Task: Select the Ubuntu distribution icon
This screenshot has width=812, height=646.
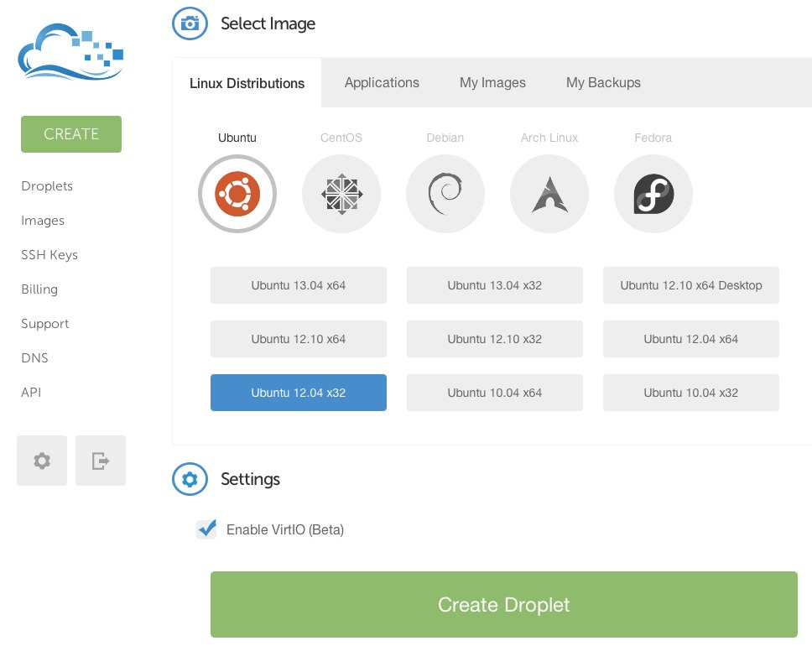Action: [237, 194]
